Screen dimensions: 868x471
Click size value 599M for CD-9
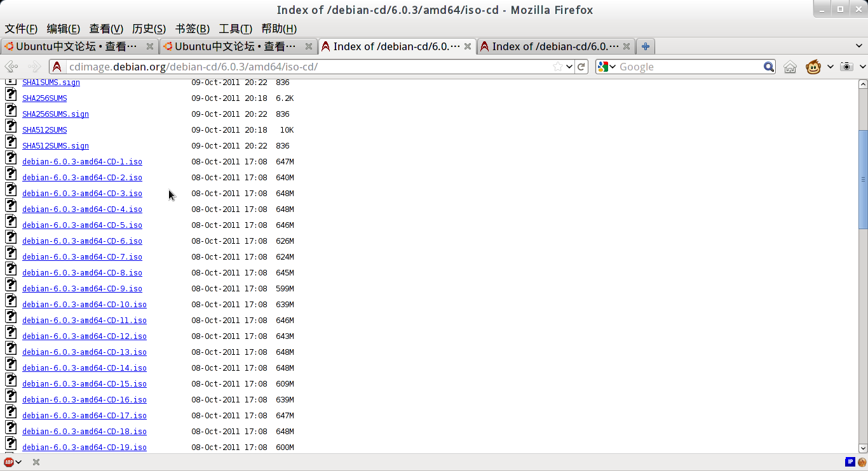pos(285,289)
